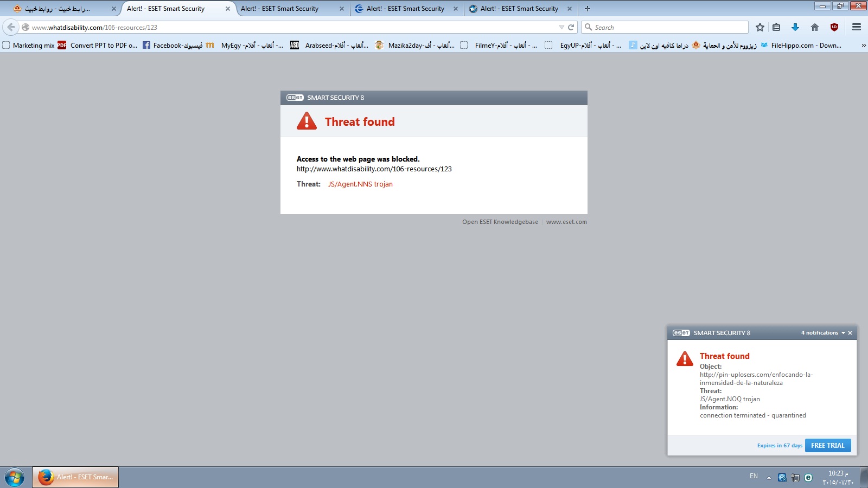Click the JS/Agent.NNS trojan threat link

360,184
